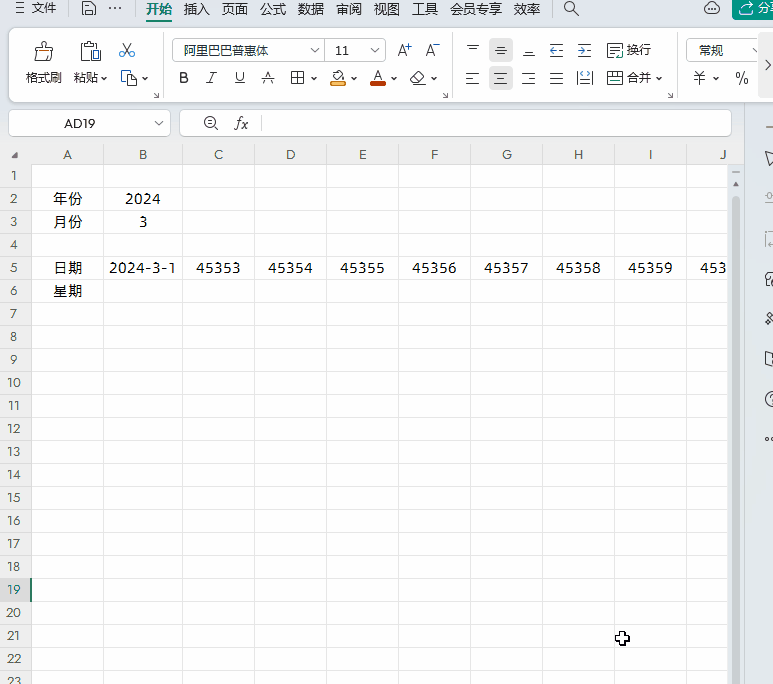Increase font size with A+ icon
This screenshot has width=773, height=684.
[x=404, y=50]
